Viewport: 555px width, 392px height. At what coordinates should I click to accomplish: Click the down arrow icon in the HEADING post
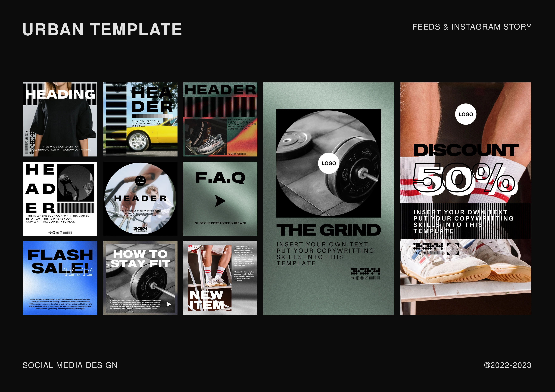coord(27,131)
